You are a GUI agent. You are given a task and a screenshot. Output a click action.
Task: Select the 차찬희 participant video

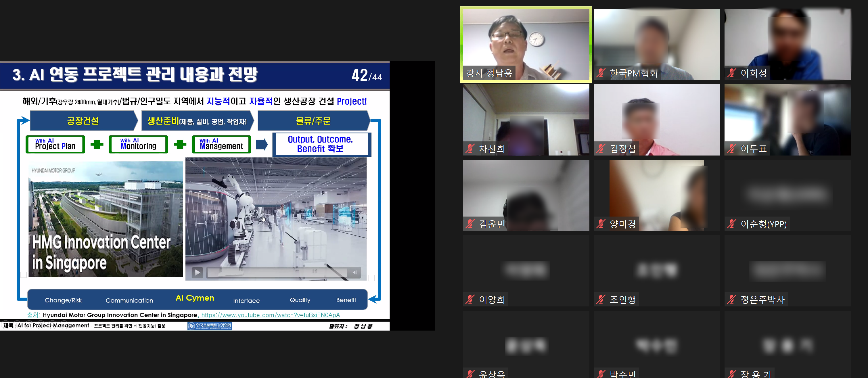click(x=526, y=120)
